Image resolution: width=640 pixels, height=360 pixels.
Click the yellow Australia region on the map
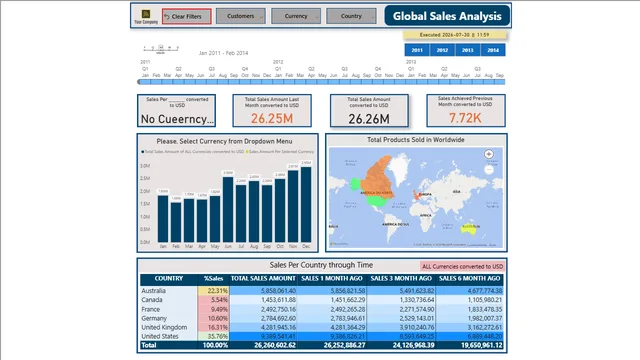point(469,229)
